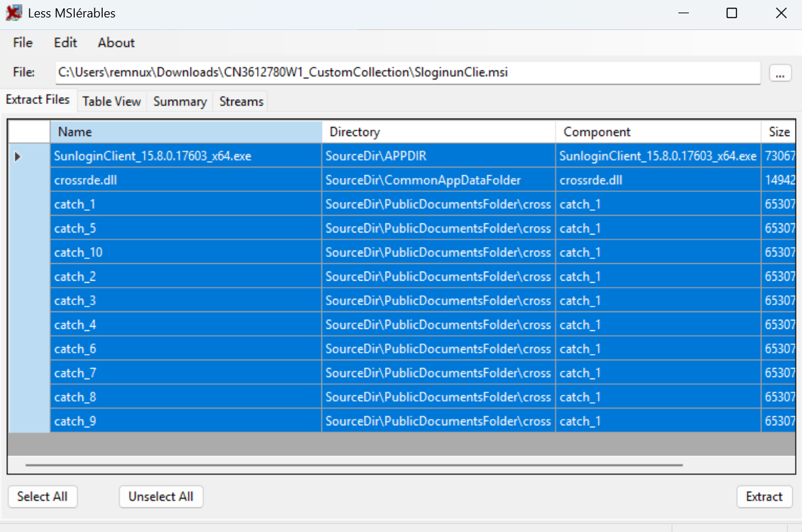Sort by the Directory column header
Viewport: 802px width, 532px height.
pos(439,132)
